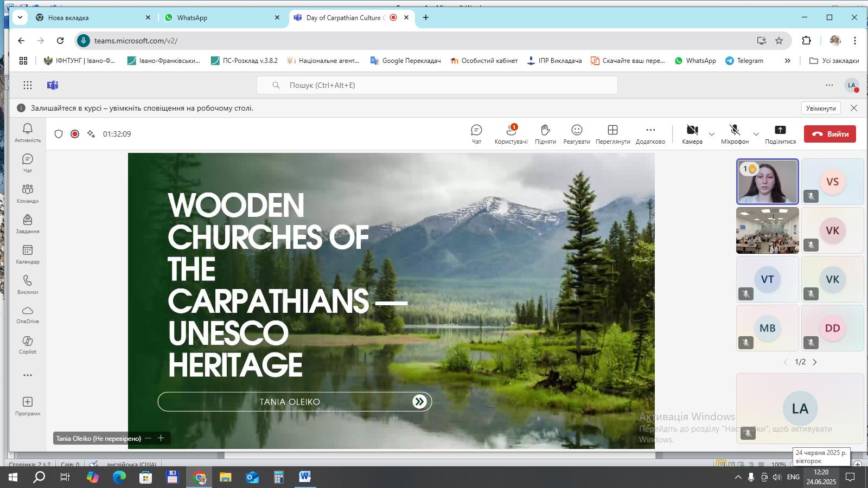Click the browser address bar URL
Screen dimensions: 868x488
pyautogui.click(x=136, y=41)
